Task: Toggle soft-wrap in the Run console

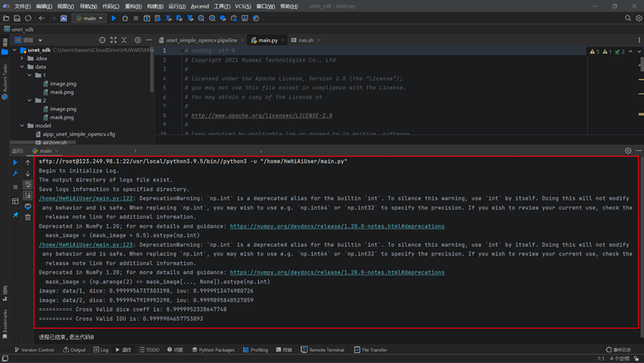Action: (x=27, y=185)
